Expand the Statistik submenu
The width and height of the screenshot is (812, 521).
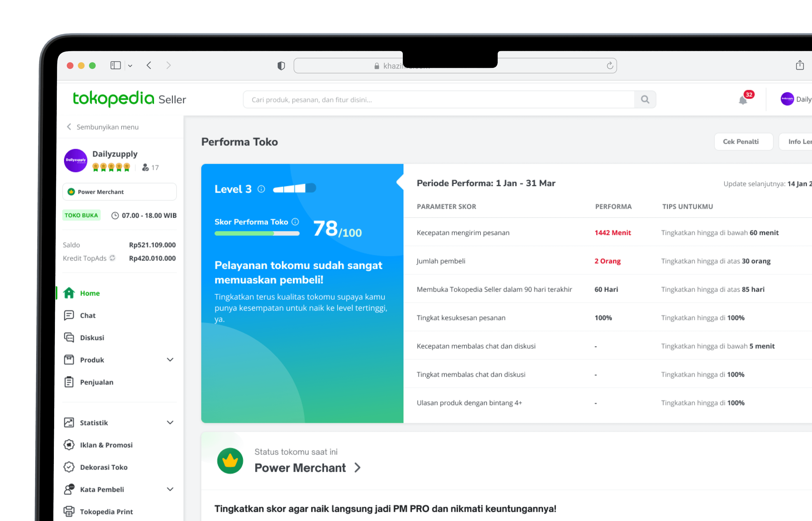coord(170,422)
